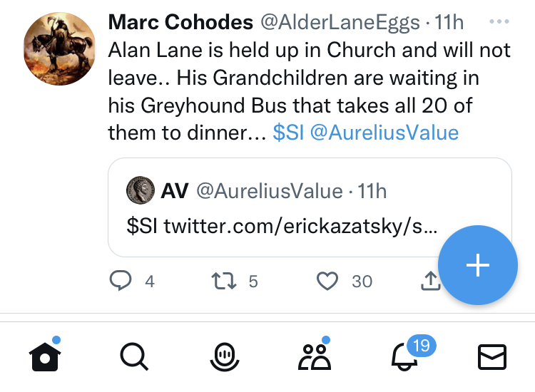The height and width of the screenshot is (392, 535).
Task: Open Direct Messages envelope
Action: point(491,356)
